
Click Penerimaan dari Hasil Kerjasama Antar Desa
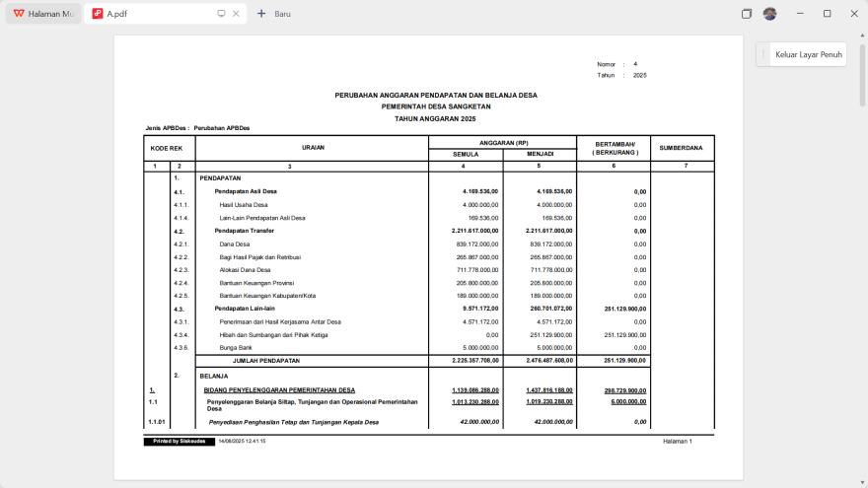280,322
